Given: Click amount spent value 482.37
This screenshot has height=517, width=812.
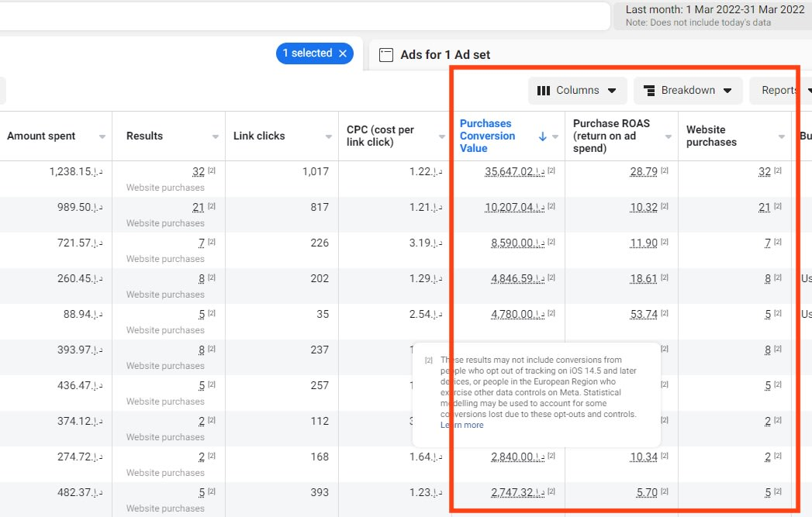Looking at the screenshot, I should click(80, 493).
